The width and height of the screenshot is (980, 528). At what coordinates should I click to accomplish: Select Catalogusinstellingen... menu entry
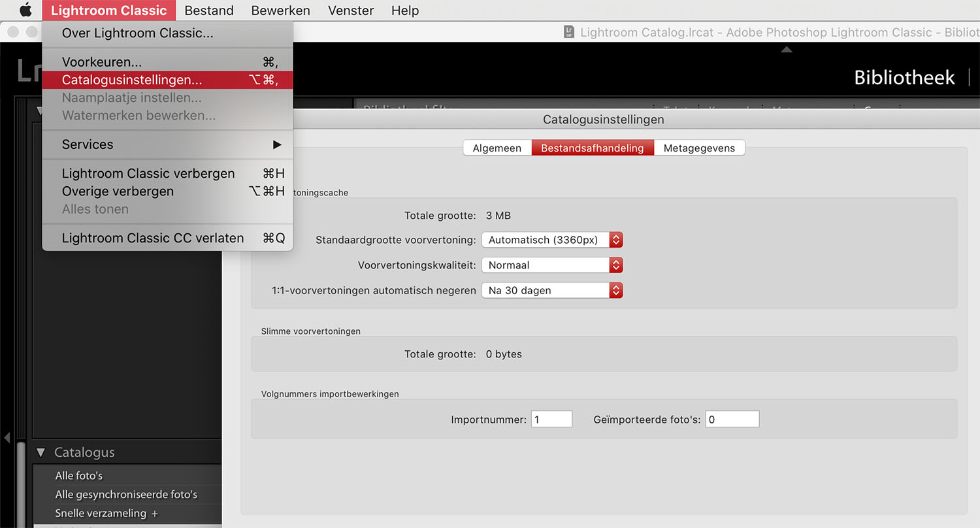(167, 80)
